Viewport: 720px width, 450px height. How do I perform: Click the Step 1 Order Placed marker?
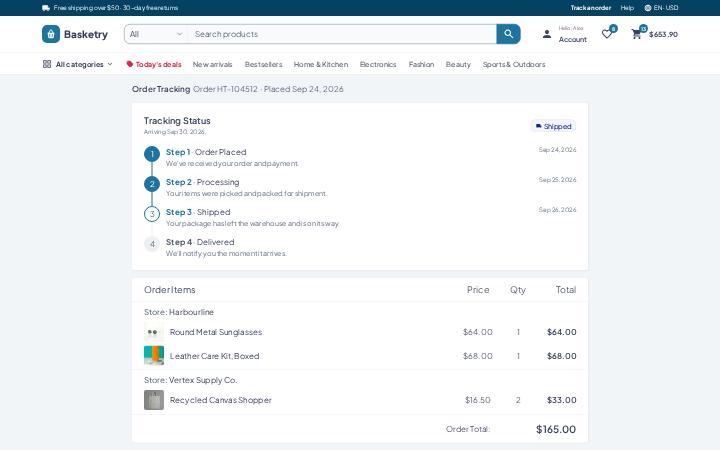pyautogui.click(x=152, y=154)
